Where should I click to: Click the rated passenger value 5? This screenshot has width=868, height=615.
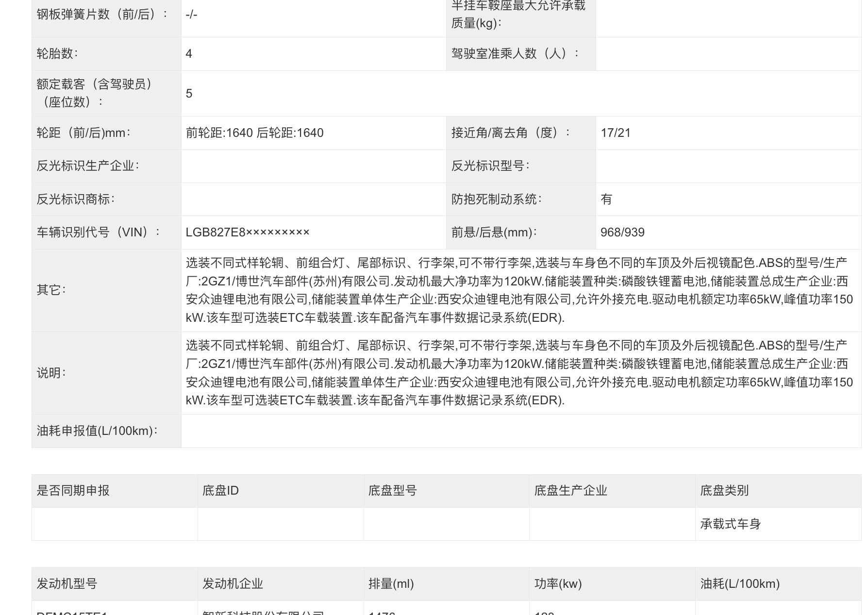(189, 94)
